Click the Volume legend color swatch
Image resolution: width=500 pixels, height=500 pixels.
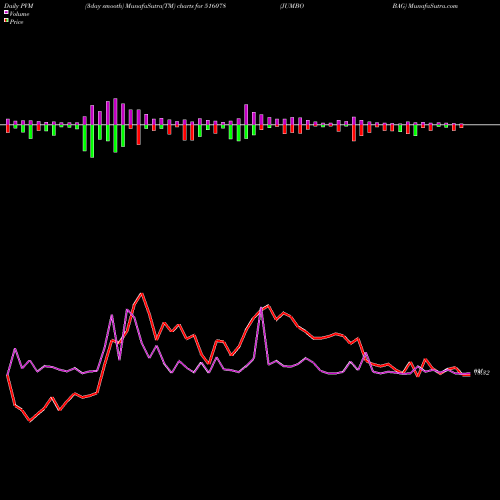[x=6, y=13]
